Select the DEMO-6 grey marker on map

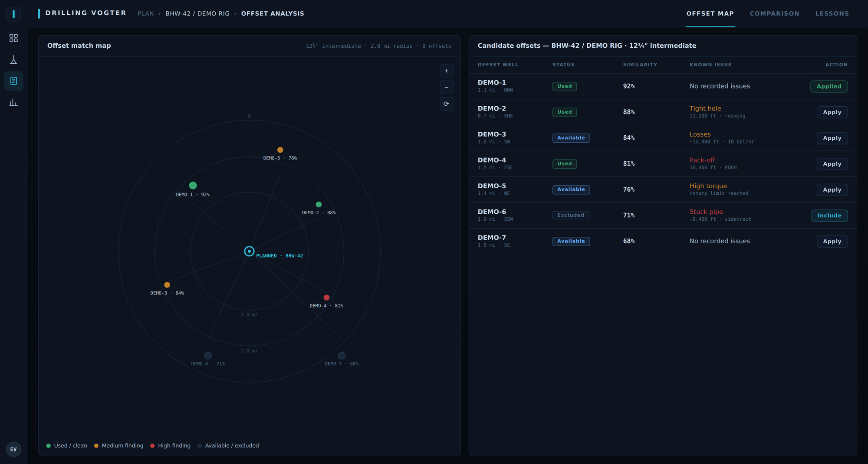pos(208,356)
